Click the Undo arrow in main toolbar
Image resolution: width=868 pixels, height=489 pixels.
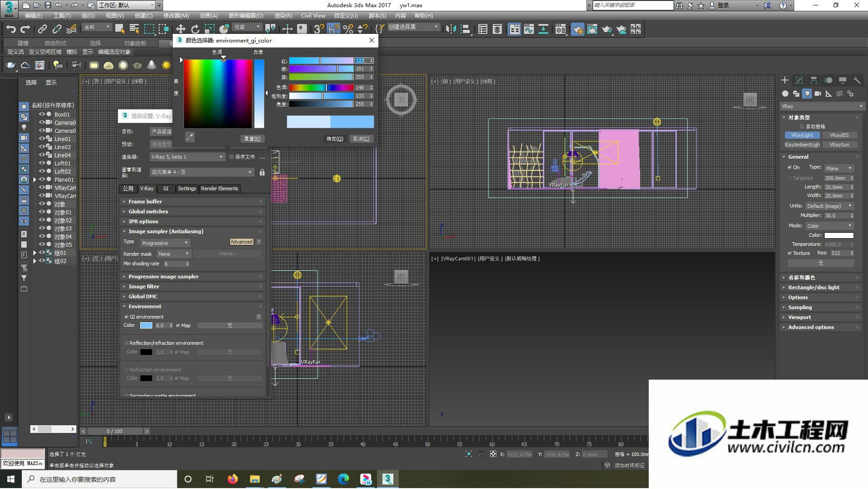(x=11, y=29)
